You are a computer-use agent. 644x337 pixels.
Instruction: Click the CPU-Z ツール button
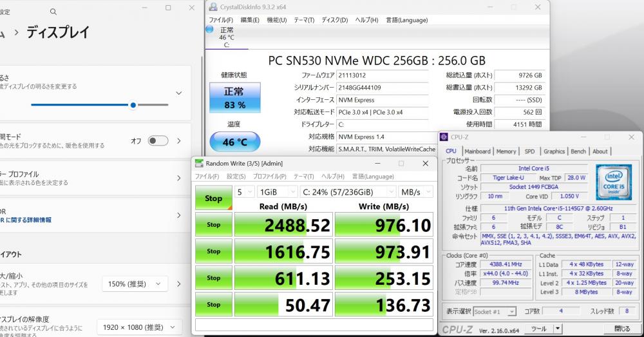[538, 329]
